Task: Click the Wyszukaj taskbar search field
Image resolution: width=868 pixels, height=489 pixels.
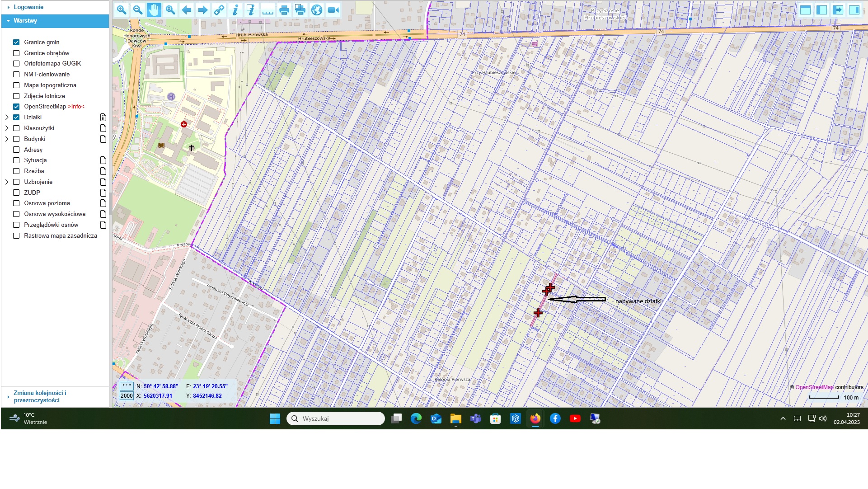Action: [x=335, y=419]
